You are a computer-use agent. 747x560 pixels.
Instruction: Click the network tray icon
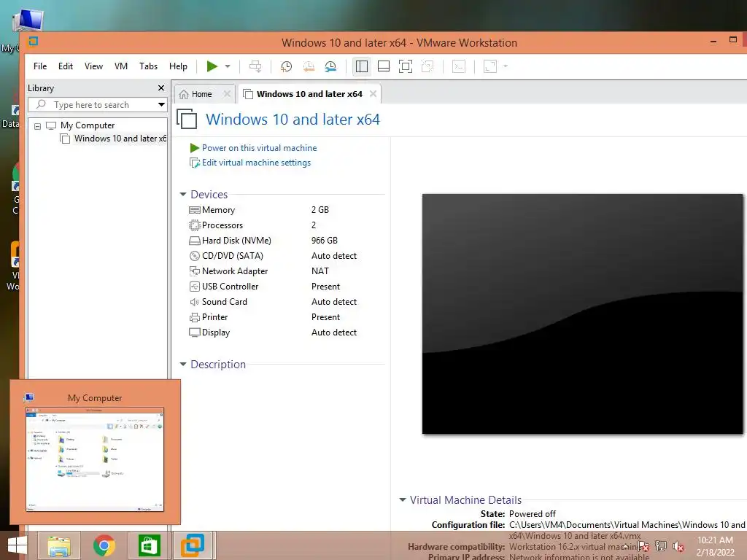tap(661, 546)
